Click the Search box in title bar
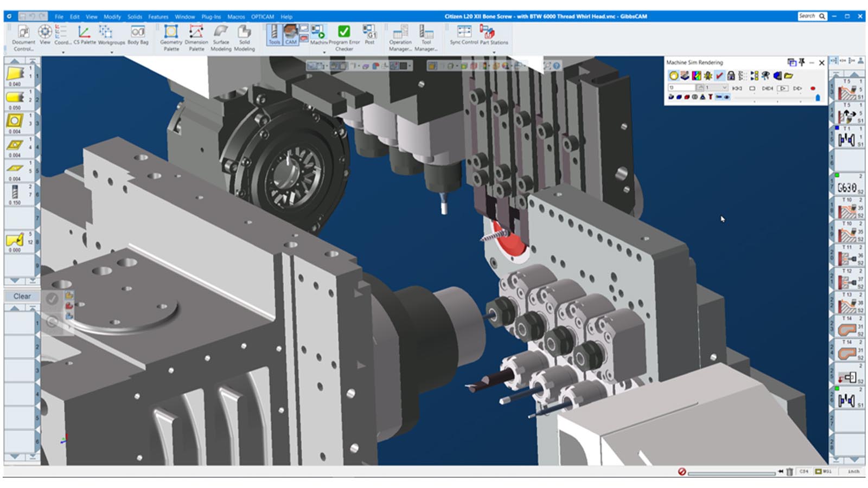This screenshot has height=488, width=868. click(812, 16)
